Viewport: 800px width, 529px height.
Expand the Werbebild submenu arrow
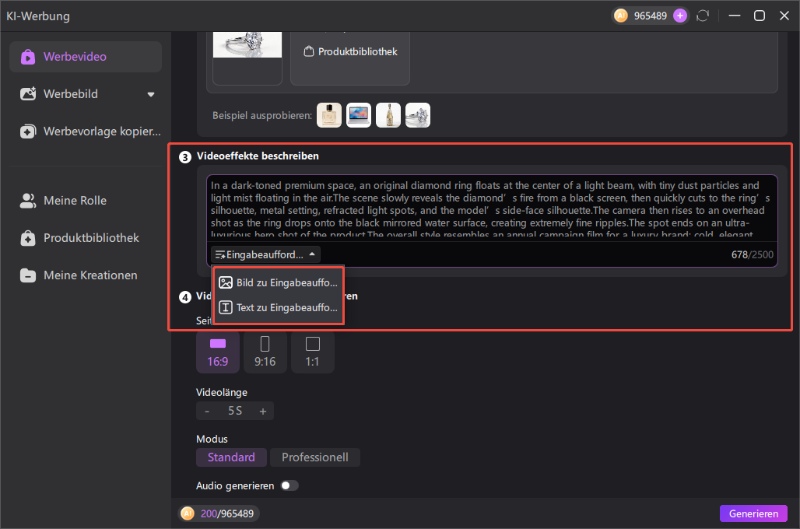coord(151,94)
